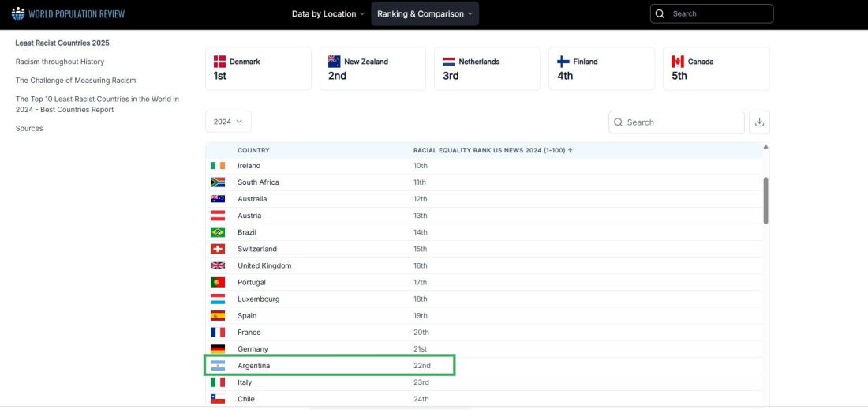Click the South Africa flag icon

pos(218,182)
